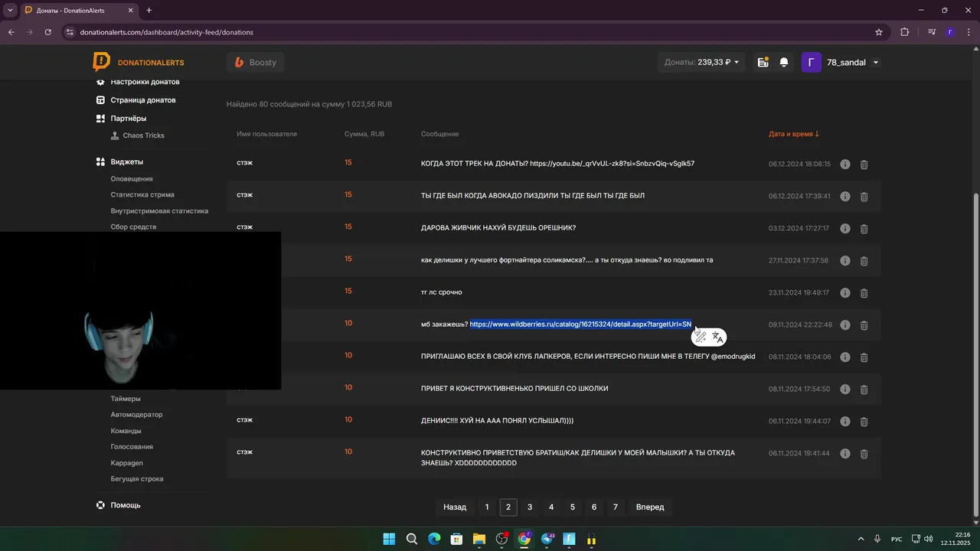Go to page 1 of donations
The width and height of the screenshot is (980, 551).
487,507
